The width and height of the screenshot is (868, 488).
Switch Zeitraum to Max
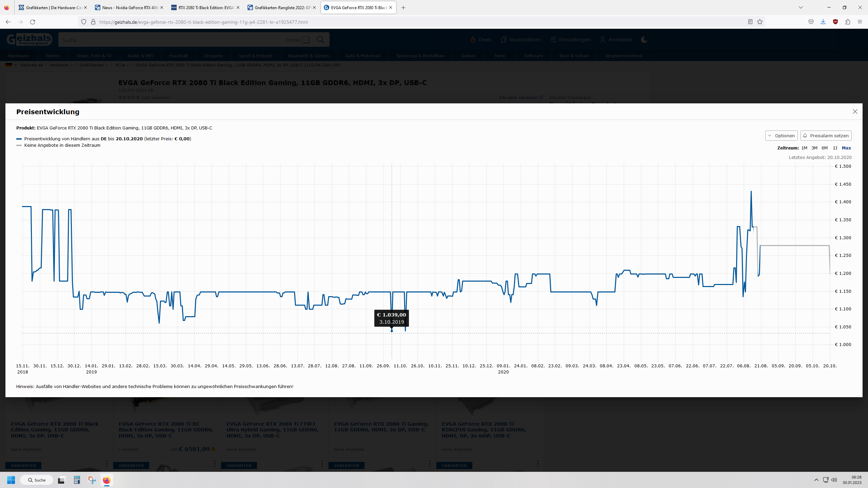tap(846, 148)
